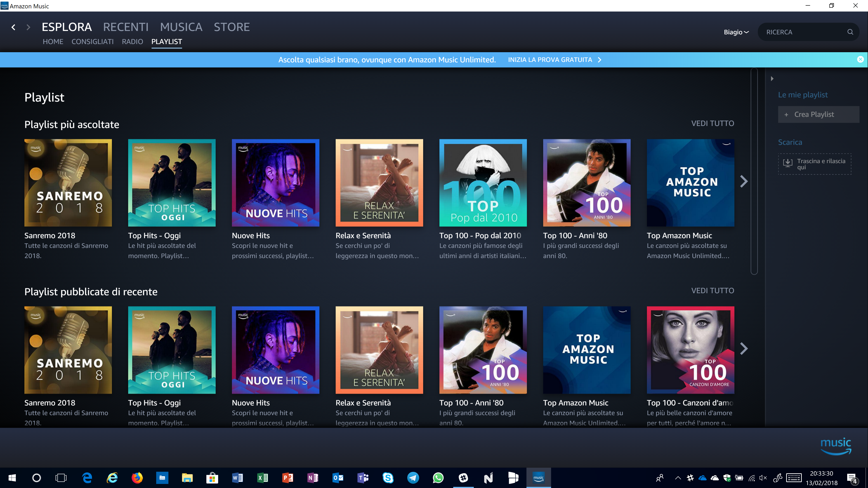Open the touch keyboard icon in tray
Screen dimensions: 868x488
point(794,478)
